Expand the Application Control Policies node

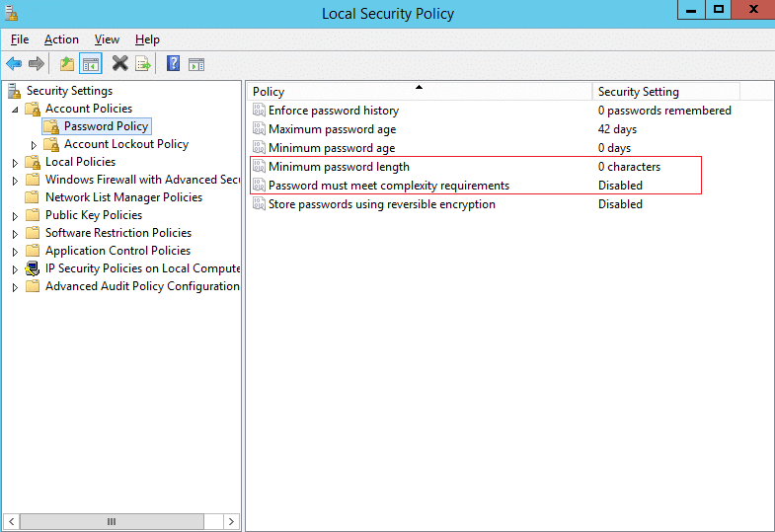click(15, 252)
